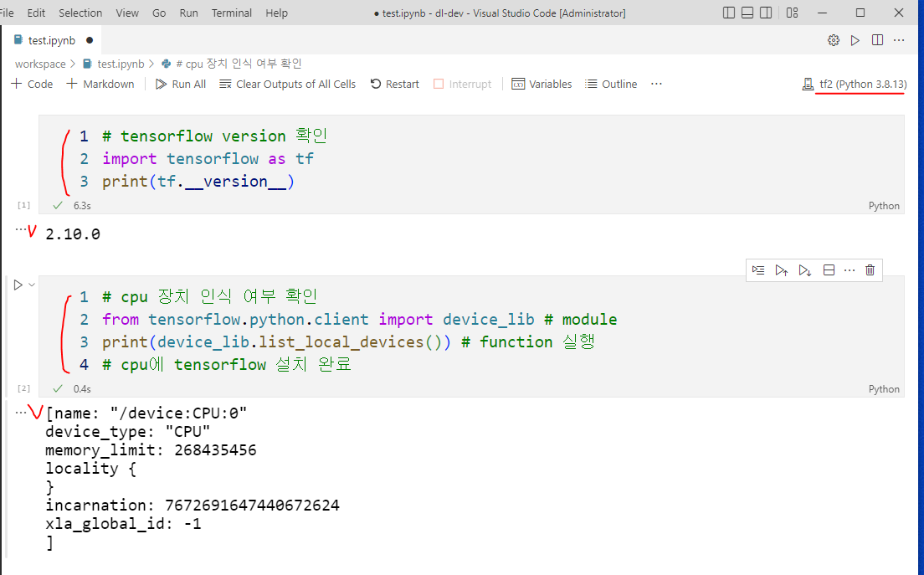This screenshot has height=575, width=924.
Task: Click the incarnation output value line
Action: (192, 506)
